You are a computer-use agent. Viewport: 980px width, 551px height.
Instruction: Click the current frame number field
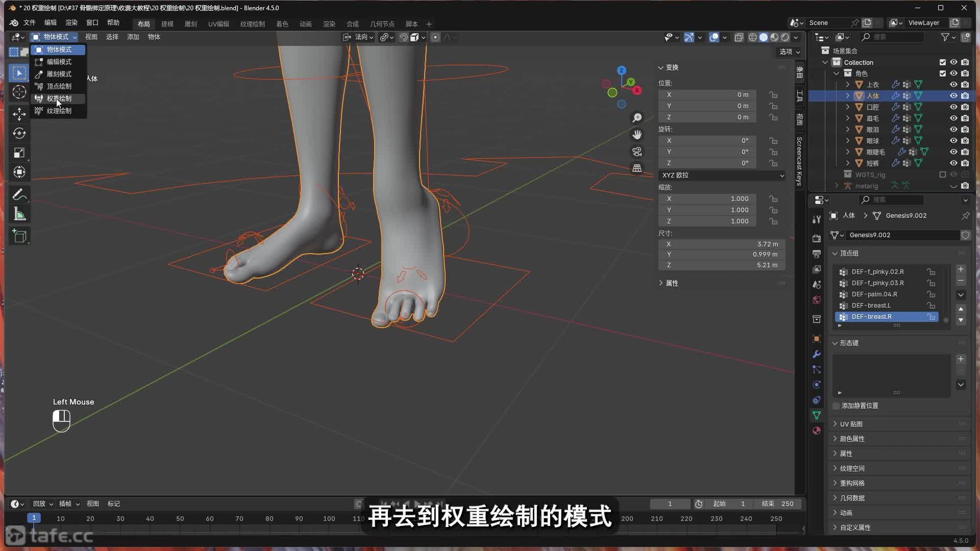670,504
